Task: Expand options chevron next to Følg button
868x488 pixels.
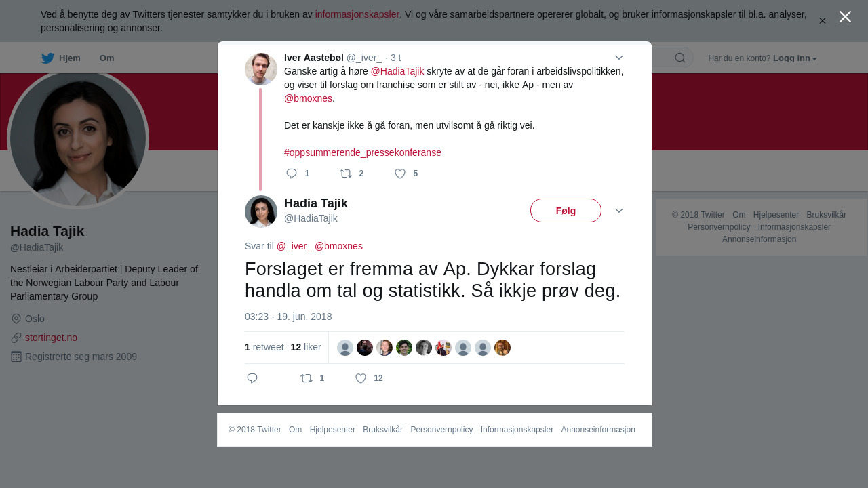Action: click(x=619, y=211)
